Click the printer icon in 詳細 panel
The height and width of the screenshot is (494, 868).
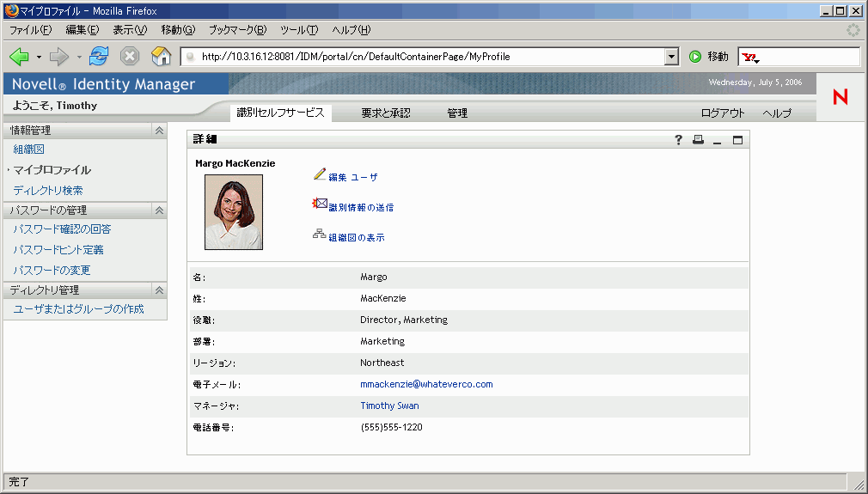(698, 140)
